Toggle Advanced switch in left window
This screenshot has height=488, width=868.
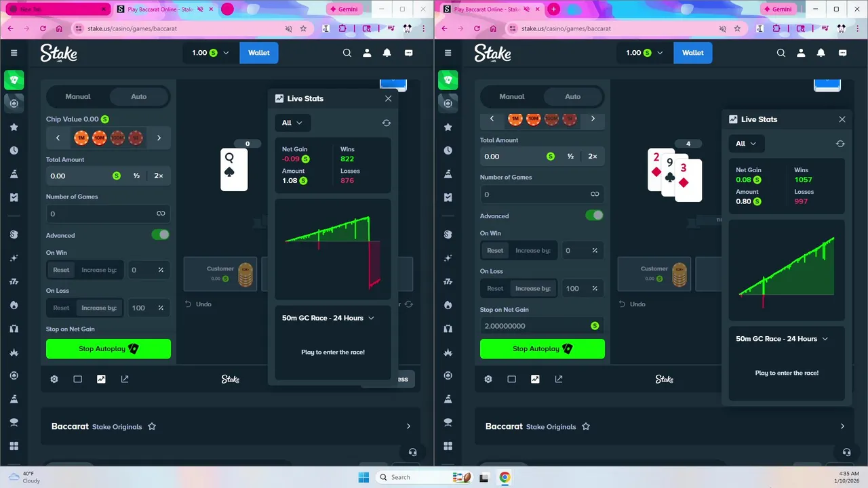161,235
